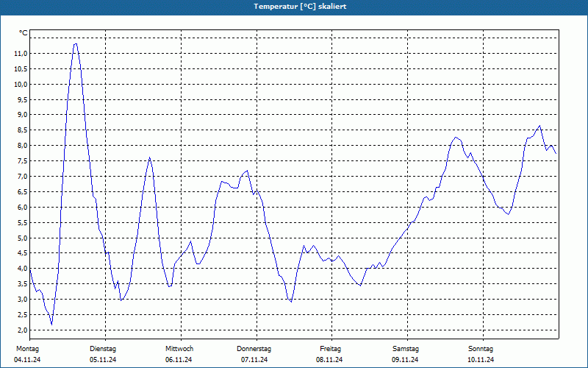Click the 8,5 y-axis value
Image resolution: width=588 pixels, height=368 pixels.
[x=22, y=130]
